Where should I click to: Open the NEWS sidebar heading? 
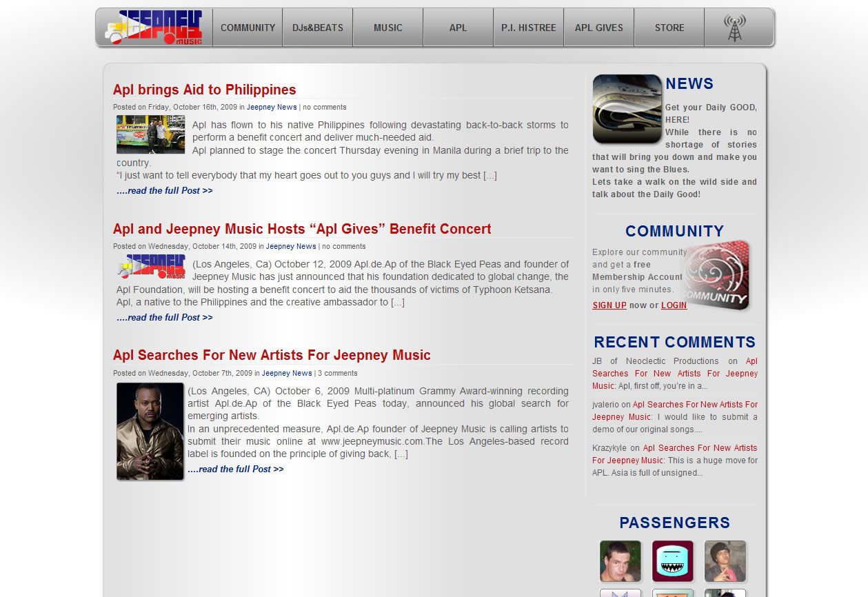tap(689, 84)
